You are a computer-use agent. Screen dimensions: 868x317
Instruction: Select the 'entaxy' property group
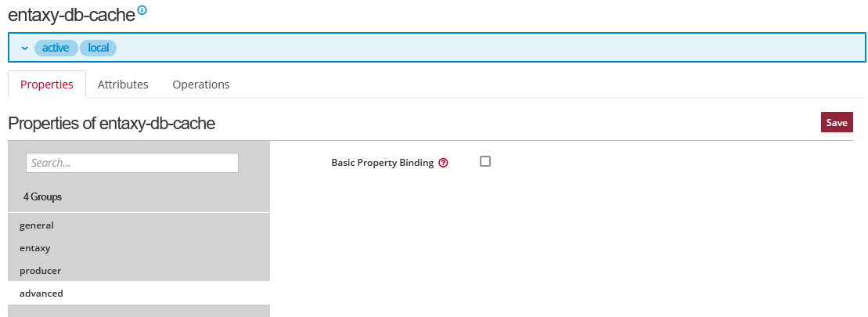pyautogui.click(x=35, y=248)
